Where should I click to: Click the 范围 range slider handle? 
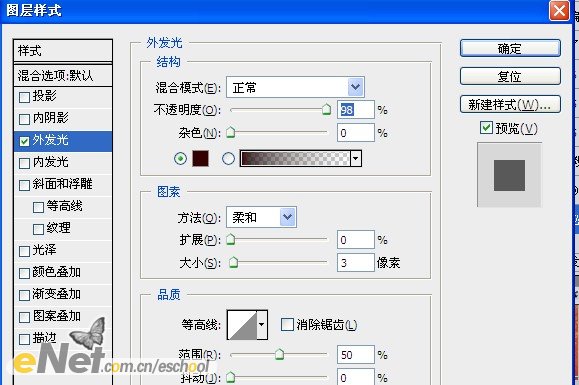click(x=280, y=354)
